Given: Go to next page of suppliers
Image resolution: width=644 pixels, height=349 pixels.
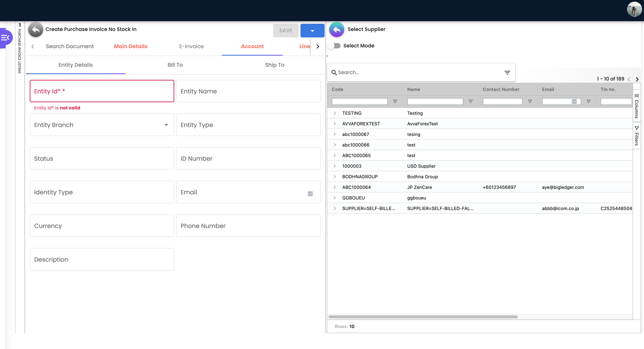Looking at the screenshot, I should (637, 79).
